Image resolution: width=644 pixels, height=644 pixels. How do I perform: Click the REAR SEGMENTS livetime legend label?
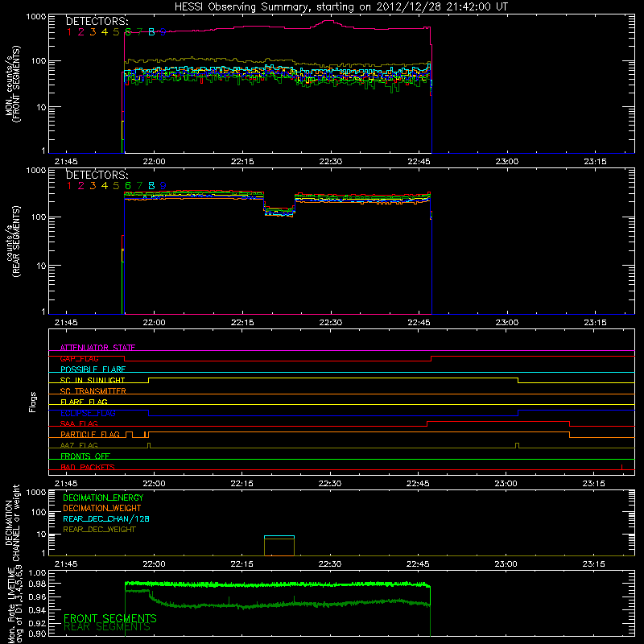click(x=107, y=627)
